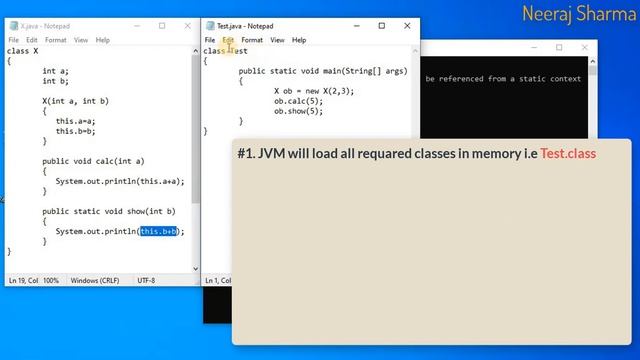Screen dimensions: 640x360
Task: Click scroll down arrow in X.java editor
Action: pyautogui.click(x=196, y=269)
